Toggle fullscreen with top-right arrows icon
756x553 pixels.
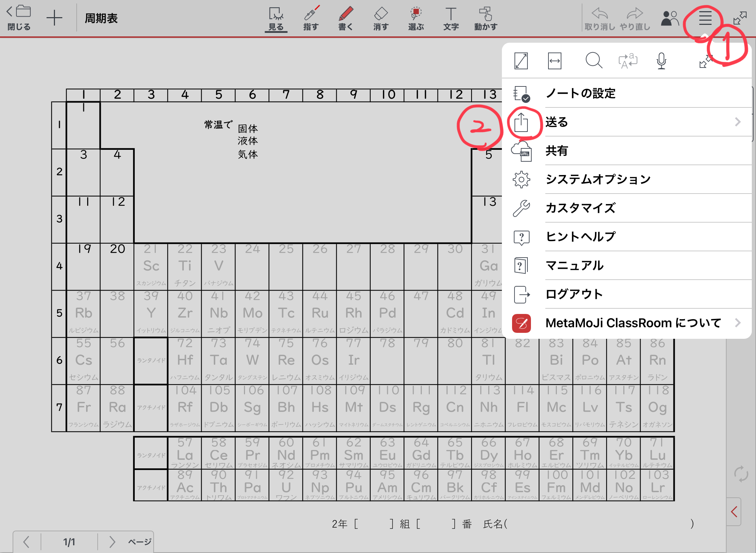pyautogui.click(x=740, y=18)
